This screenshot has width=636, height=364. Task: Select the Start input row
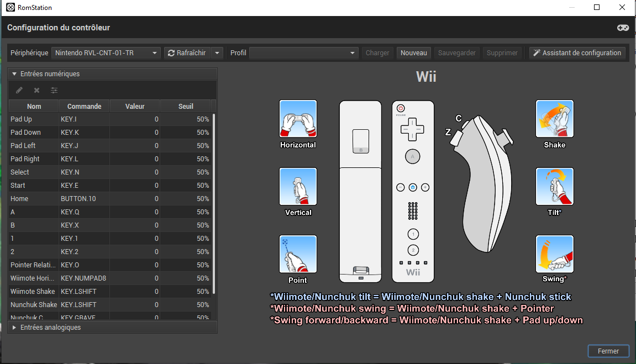point(110,185)
